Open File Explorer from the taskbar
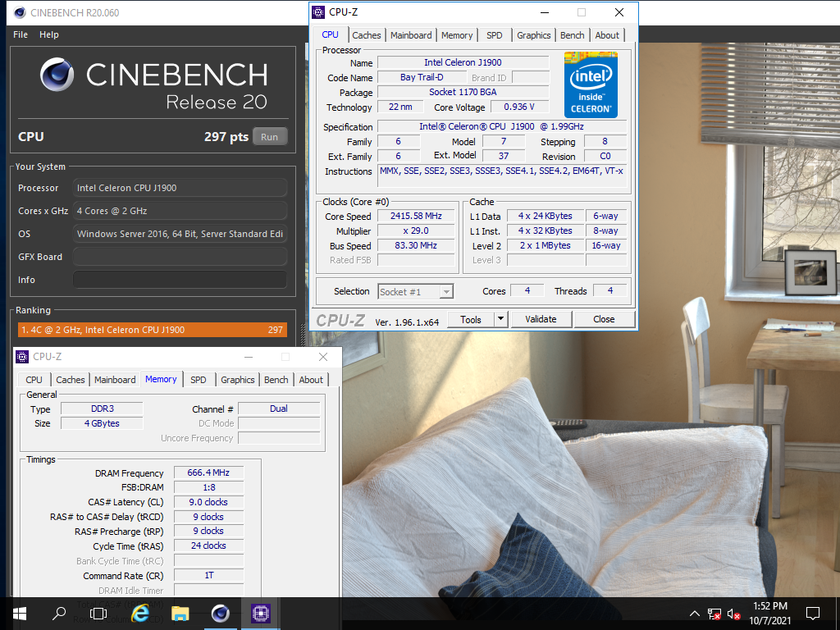This screenshot has height=630, width=840. point(180,614)
